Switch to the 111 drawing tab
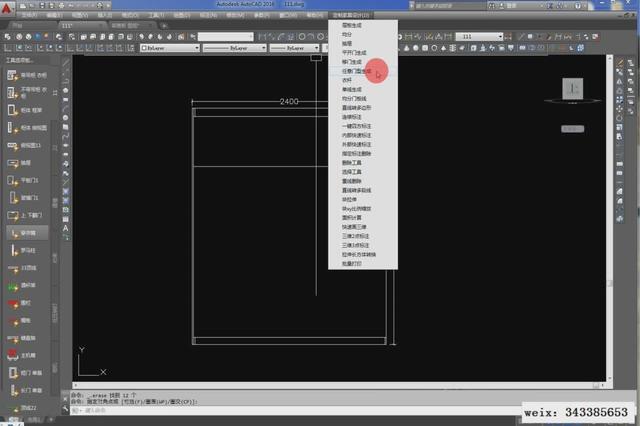This screenshot has width=640, height=426. click(x=68, y=25)
